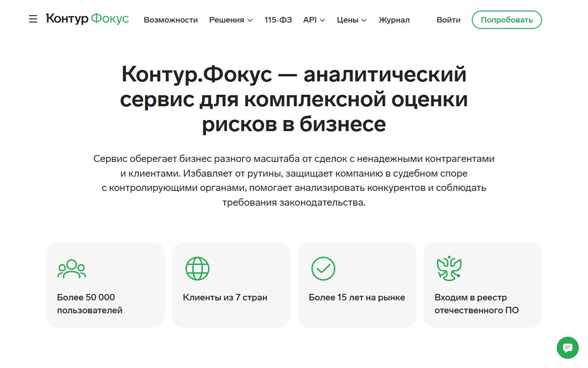Click the Войти login link
The height and width of the screenshot is (368, 588).
click(x=449, y=20)
